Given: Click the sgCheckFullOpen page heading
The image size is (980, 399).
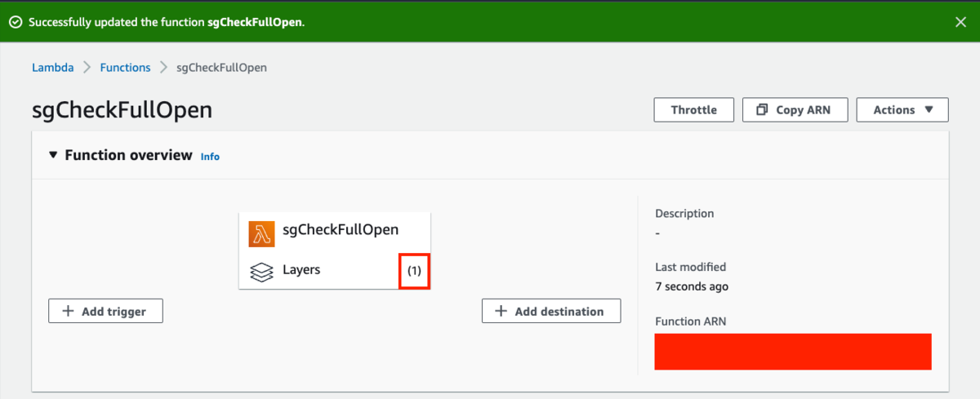Looking at the screenshot, I should coord(122,110).
